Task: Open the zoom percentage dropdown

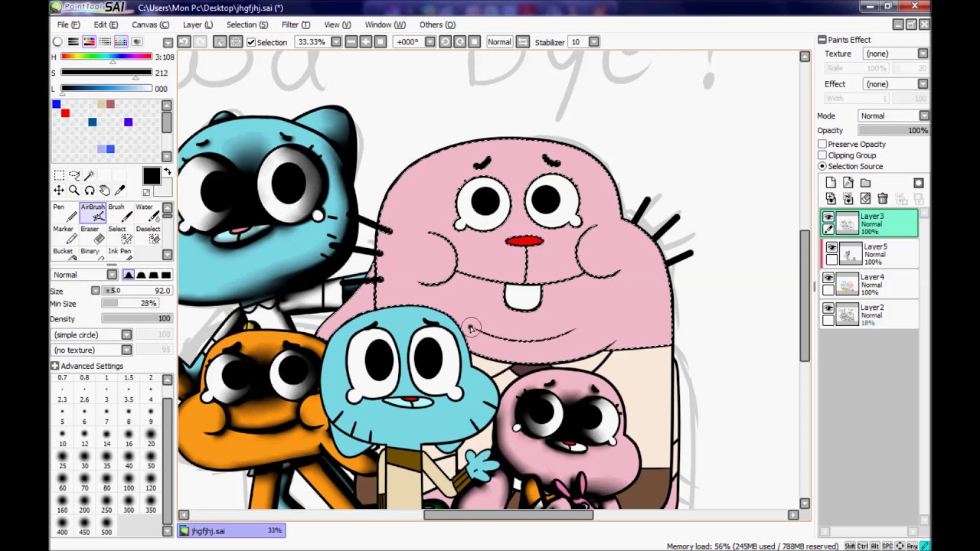Action: 335,42
